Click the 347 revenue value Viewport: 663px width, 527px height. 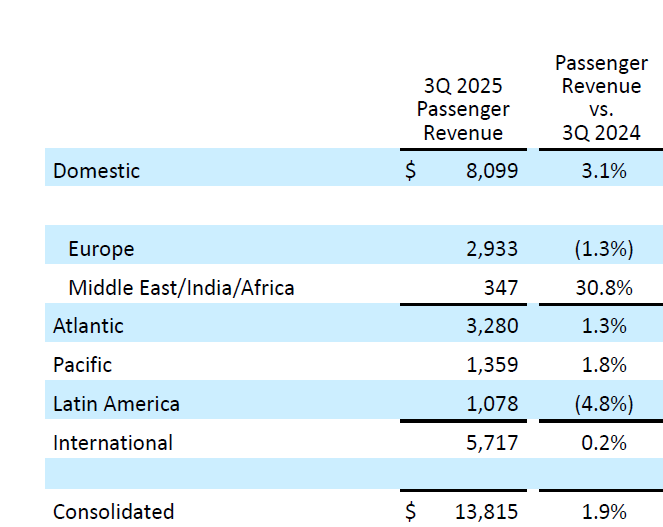pos(501,288)
